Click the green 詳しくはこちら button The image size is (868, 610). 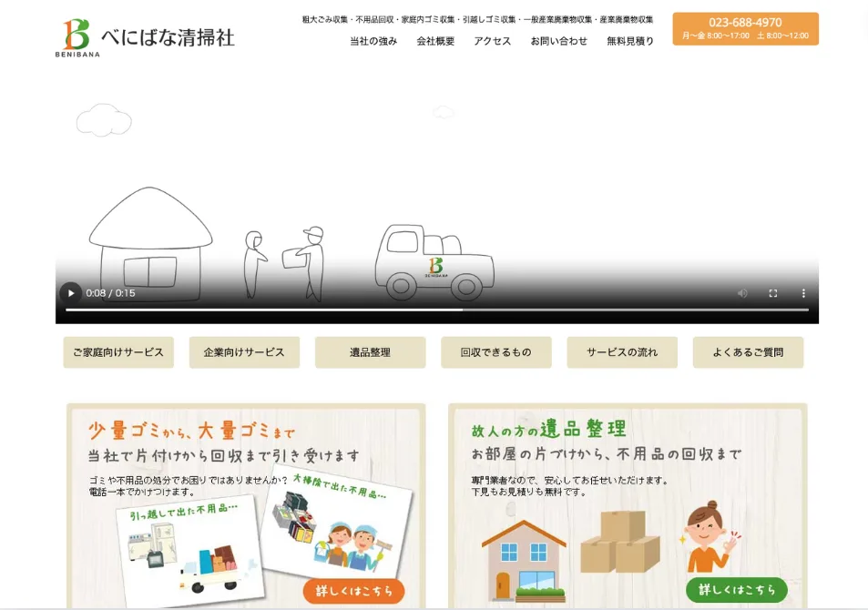coord(736,590)
